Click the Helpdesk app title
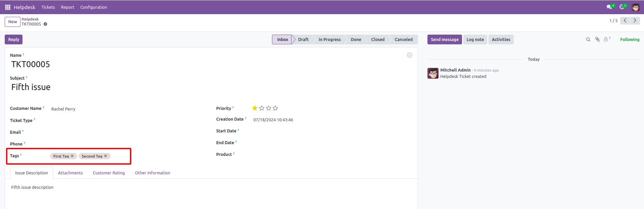 pos(25,7)
